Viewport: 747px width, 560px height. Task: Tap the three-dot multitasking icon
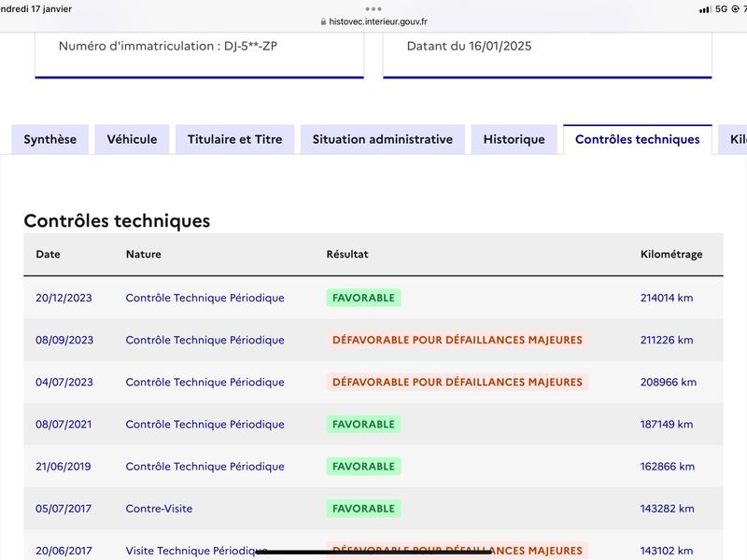point(373,9)
